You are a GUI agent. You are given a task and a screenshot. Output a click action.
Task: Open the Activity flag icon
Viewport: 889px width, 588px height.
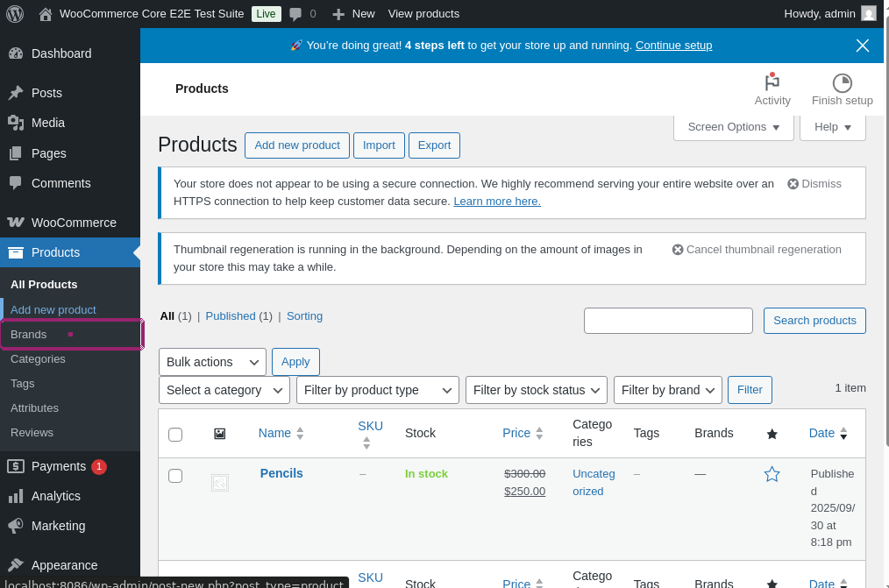coord(772,83)
